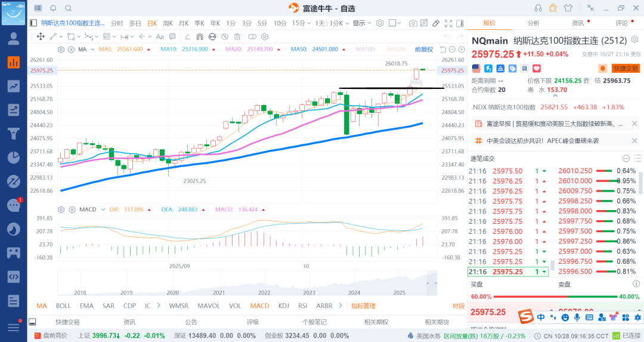This screenshot has height=342, width=644.
Task: Add NQmain to favorites with heart icon
Action: 537,68
